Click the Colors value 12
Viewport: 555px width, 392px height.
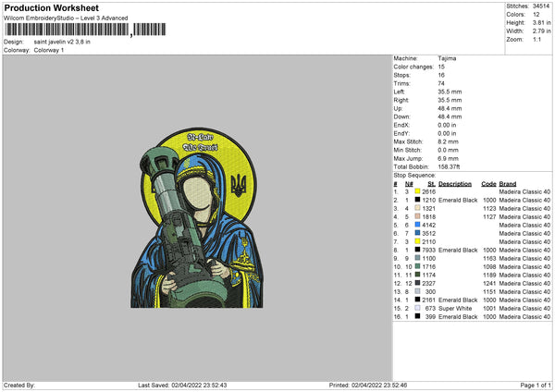536,15
